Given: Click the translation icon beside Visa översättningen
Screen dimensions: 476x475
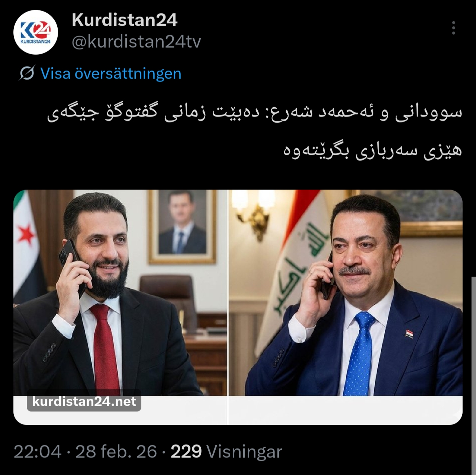Looking at the screenshot, I should pos(27,73).
